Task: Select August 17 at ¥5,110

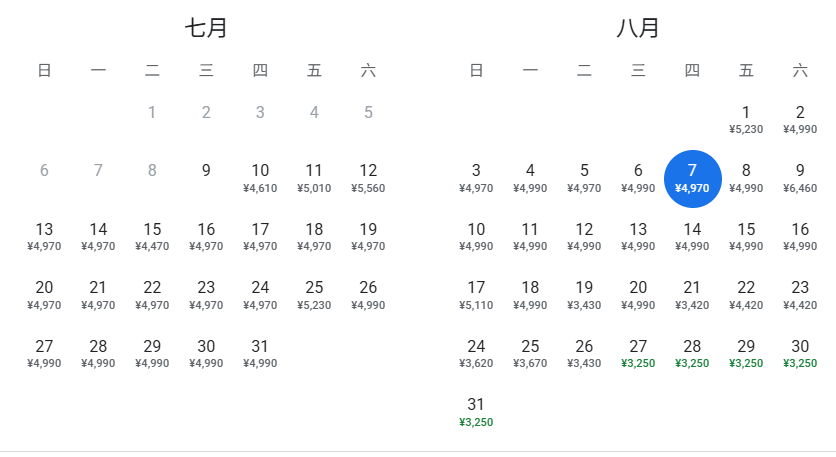Action: point(476,294)
